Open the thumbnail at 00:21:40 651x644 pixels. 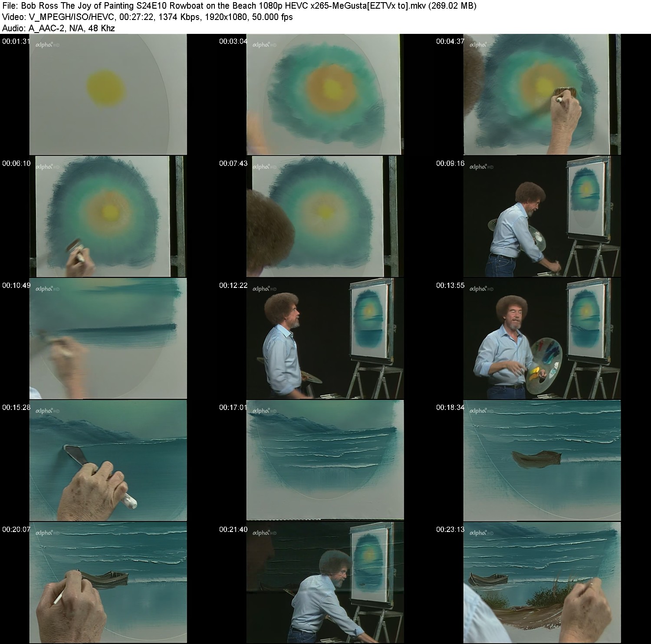click(325, 583)
